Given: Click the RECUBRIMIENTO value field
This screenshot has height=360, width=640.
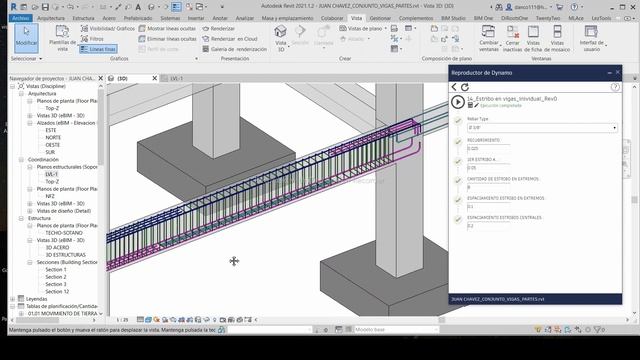Looking at the screenshot, I should tap(489, 149).
